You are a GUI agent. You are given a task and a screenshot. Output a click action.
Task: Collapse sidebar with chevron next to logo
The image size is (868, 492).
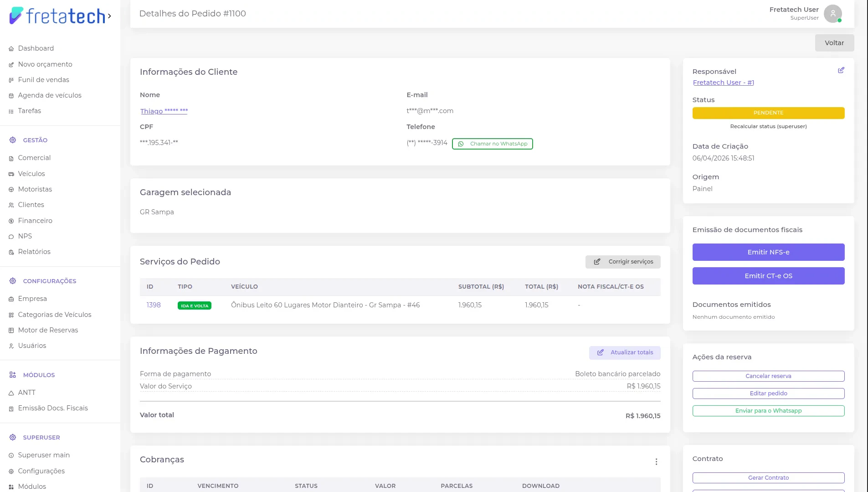[109, 16]
